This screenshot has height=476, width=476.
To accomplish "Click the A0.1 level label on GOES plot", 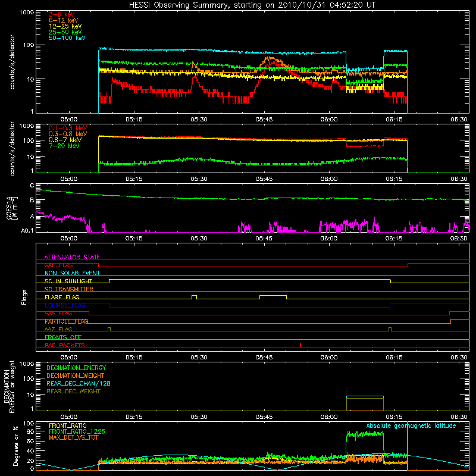I will (27, 230).
